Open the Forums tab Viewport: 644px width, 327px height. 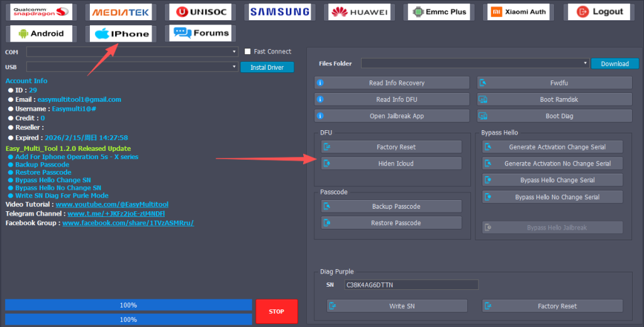point(201,33)
